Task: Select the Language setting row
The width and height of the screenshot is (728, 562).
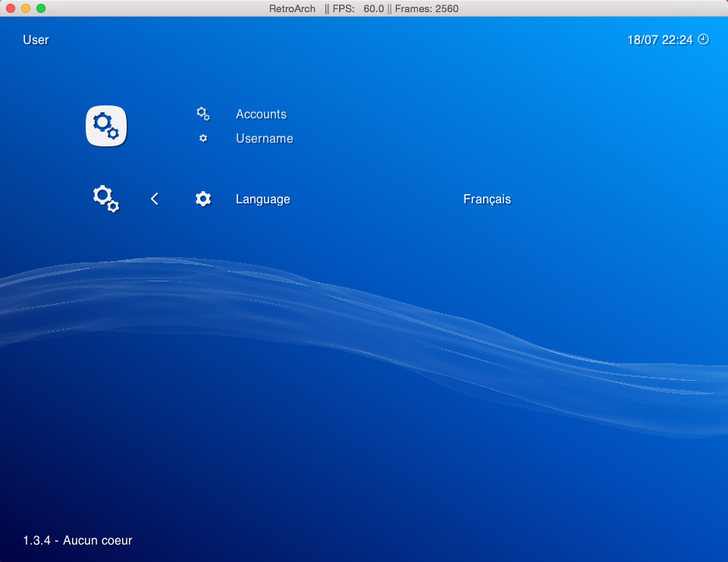Action: tap(353, 199)
